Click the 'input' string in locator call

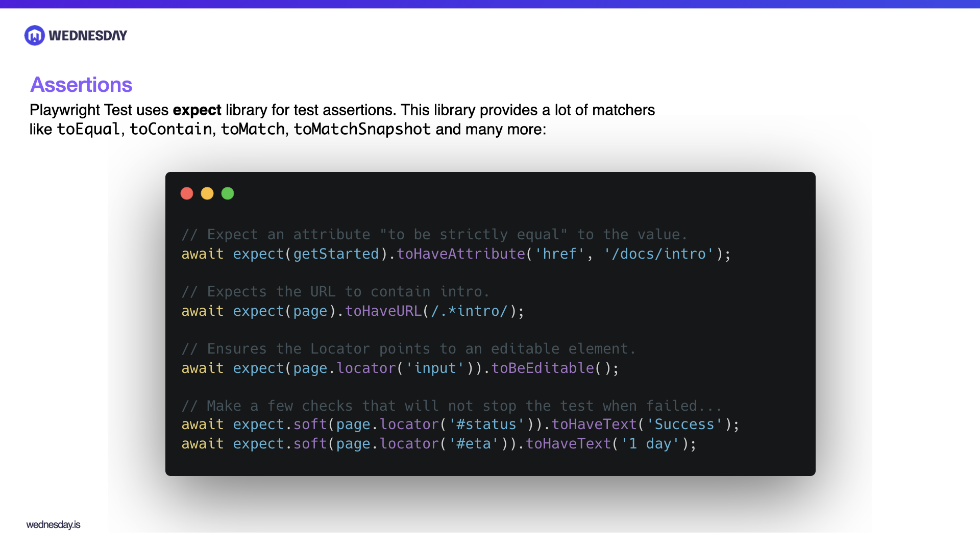tap(435, 368)
